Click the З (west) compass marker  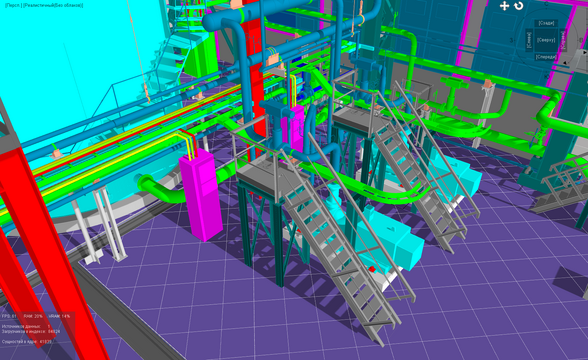(512, 40)
